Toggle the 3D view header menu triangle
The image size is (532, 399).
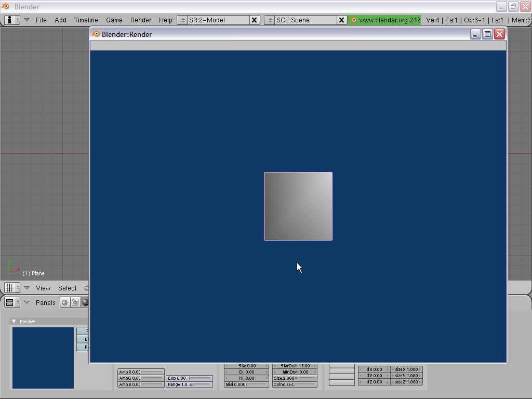point(26,288)
